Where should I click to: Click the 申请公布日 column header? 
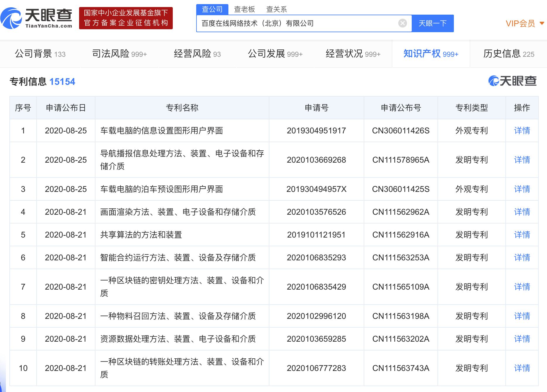coord(66,108)
